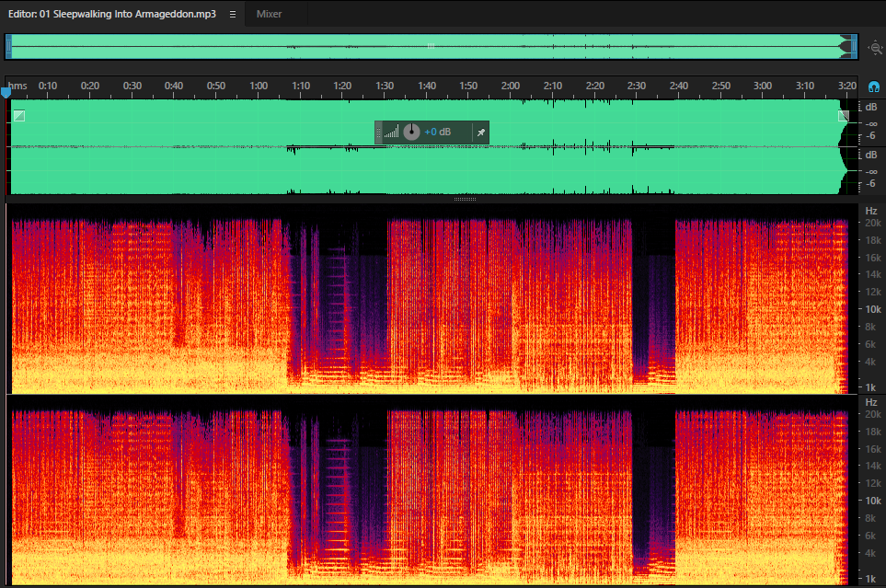The image size is (886, 588).
Task: Click the blue playhead marker
Action: point(6,91)
